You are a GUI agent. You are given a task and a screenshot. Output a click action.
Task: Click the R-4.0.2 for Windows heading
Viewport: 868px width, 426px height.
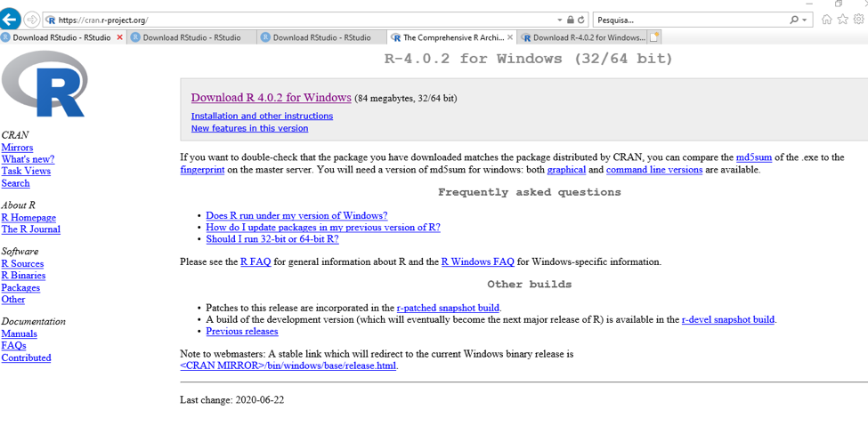pos(529,58)
